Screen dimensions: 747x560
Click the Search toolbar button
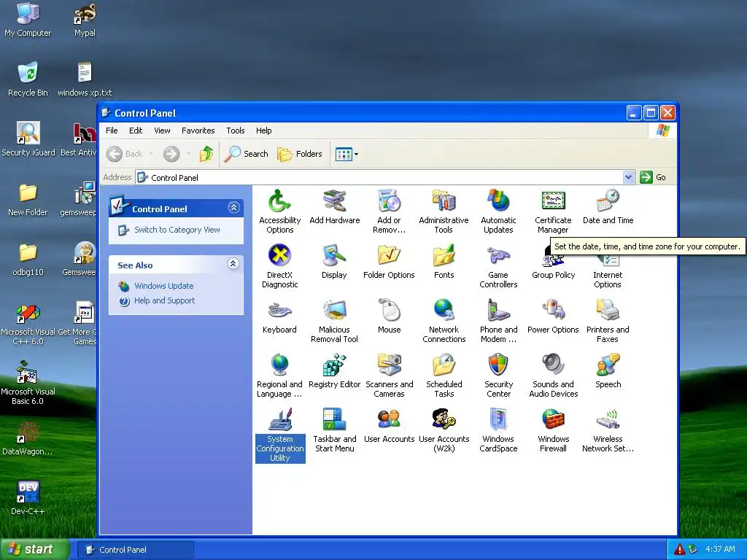[x=246, y=154]
